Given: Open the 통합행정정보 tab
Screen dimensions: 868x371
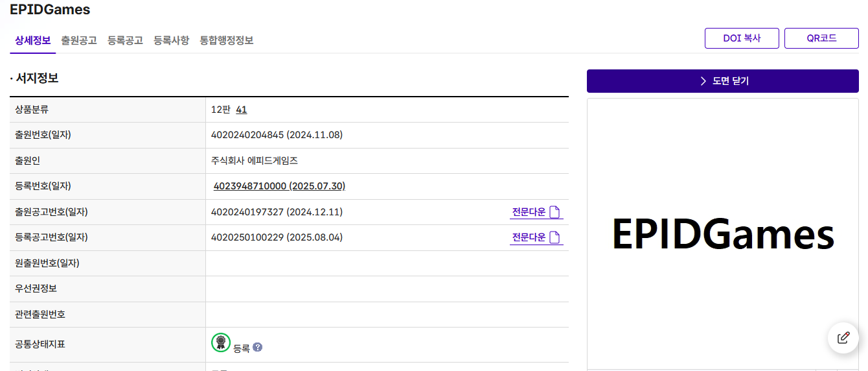Looking at the screenshot, I should click(227, 40).
